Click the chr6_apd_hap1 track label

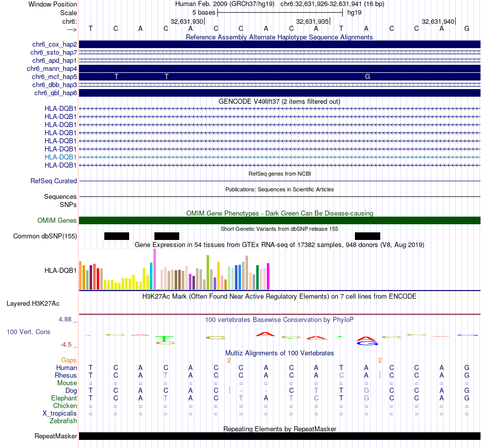(x=55, y=60)
